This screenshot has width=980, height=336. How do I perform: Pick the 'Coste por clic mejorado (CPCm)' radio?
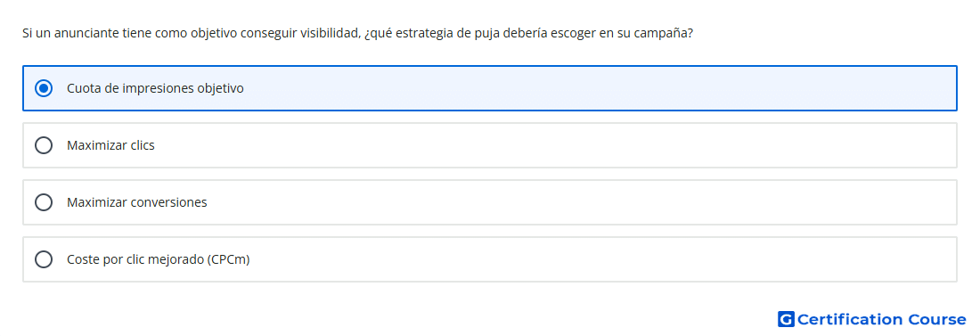pyautogui.click(x=44, y=259)
